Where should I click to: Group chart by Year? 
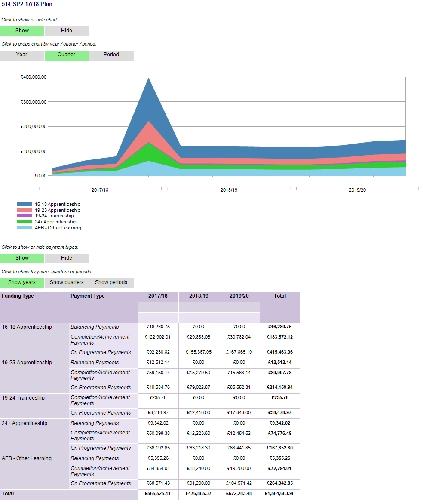(22, 55)
